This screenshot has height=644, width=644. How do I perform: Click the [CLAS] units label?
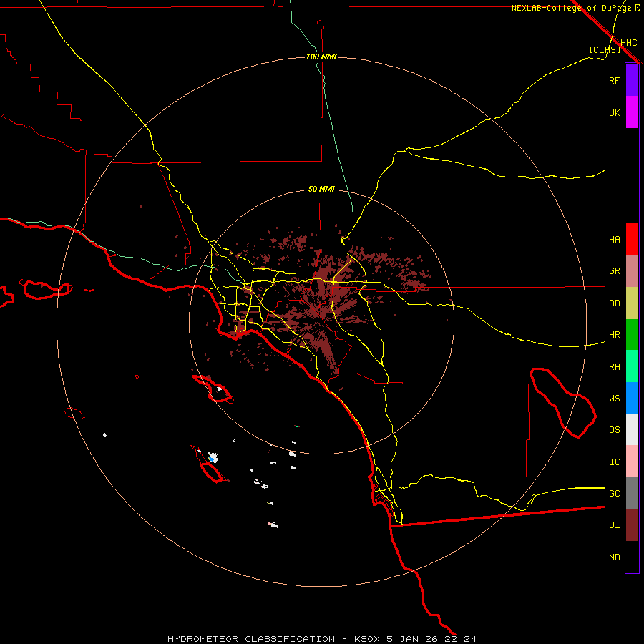(605, 49)
